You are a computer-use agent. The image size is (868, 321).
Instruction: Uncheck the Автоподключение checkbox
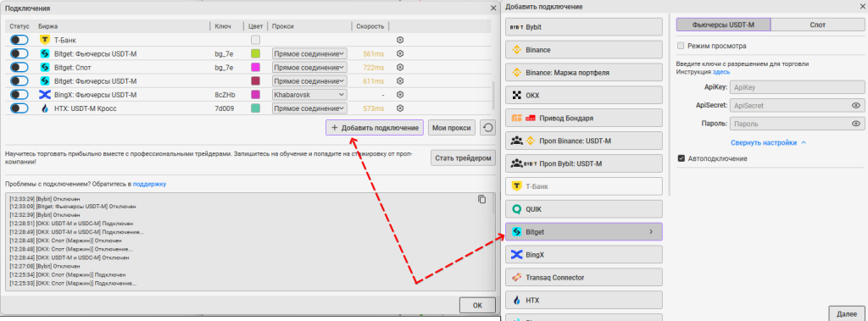681,159
